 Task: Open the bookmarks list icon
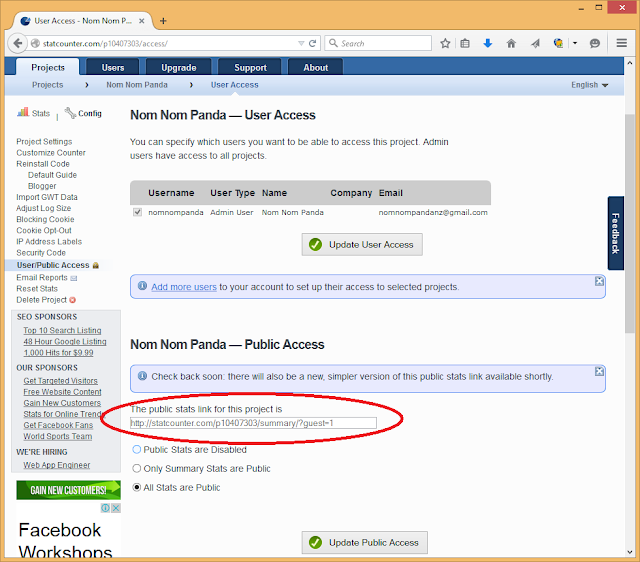(x=465, y=43)
